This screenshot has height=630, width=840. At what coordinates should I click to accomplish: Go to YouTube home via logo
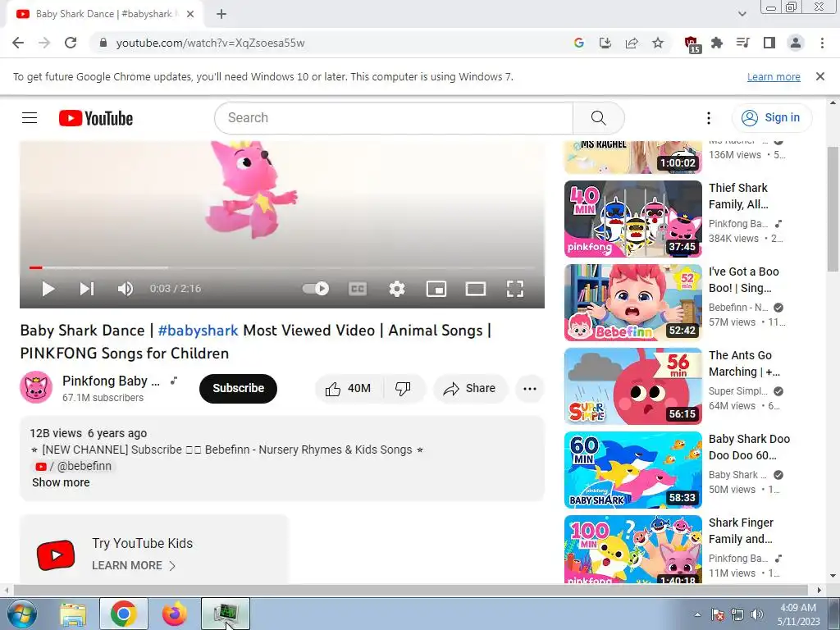pyautogui.click(x=96, y=118)
